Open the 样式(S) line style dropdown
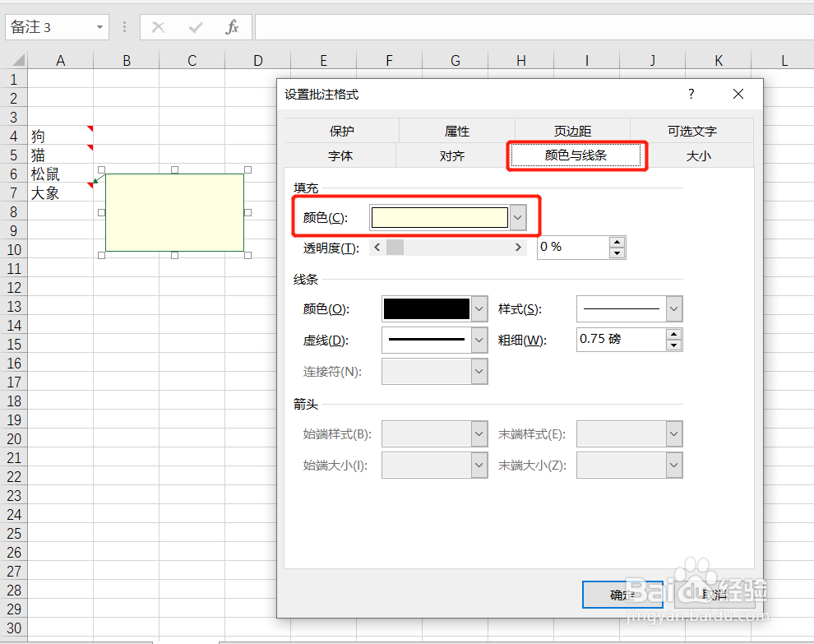 pyautogui.click(x=675, y=308)
